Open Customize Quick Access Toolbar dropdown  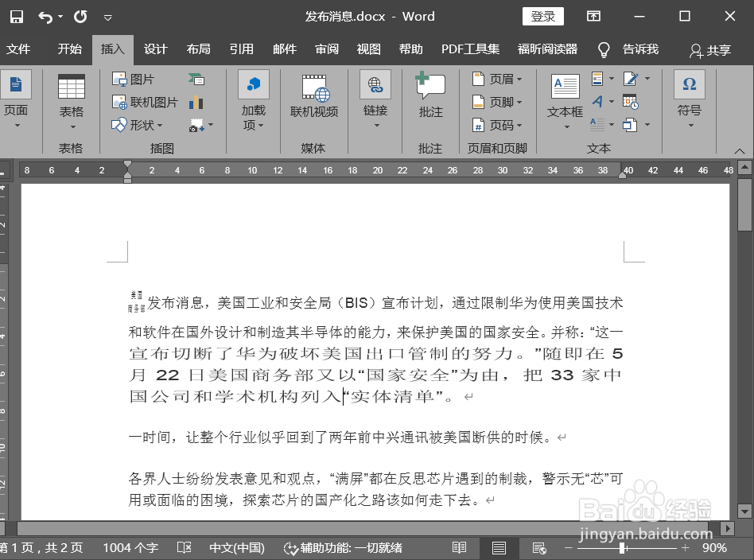(x=107, y=17)
